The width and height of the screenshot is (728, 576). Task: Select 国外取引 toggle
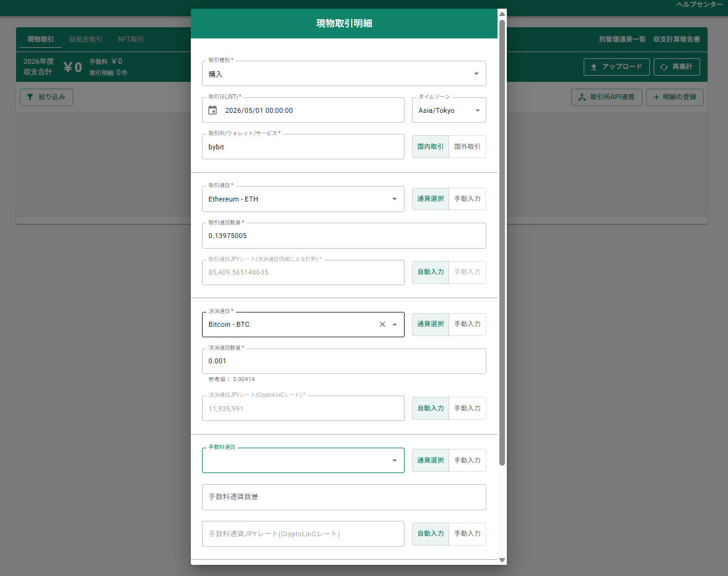click(x=468, y=147)
